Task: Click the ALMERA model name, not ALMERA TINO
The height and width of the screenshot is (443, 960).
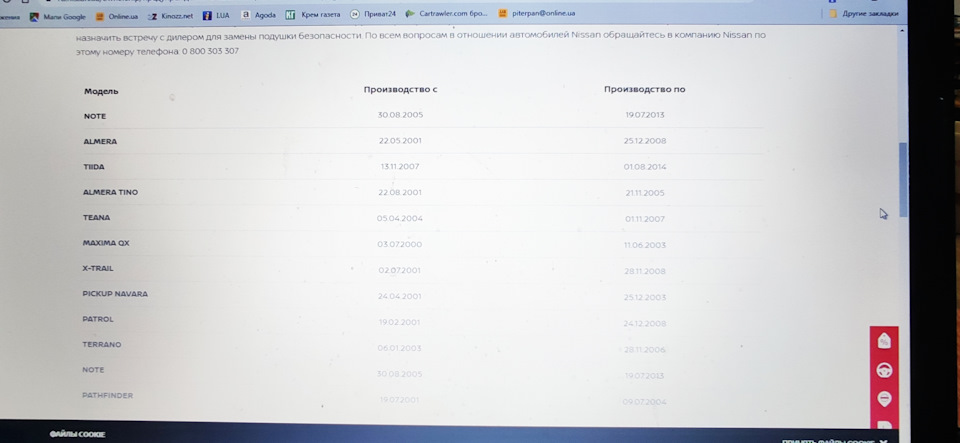Action: tap(100, 141)
